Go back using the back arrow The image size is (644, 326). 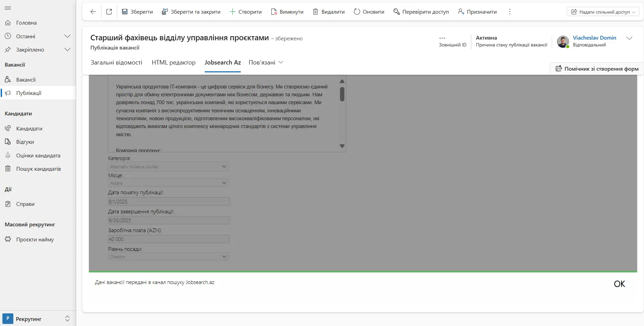pyautogui.click(x=93, y=11)
